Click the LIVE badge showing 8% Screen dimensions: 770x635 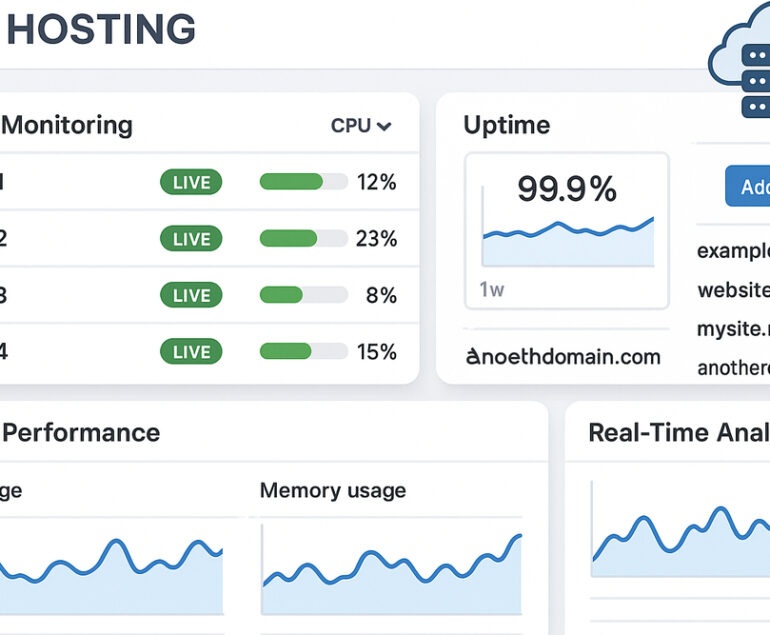coord(191,295)
